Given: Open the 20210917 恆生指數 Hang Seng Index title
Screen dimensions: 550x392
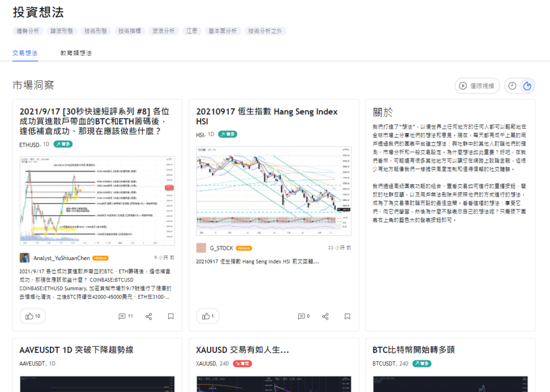Looking at the screenshot, I should click(x=267, y=117).
